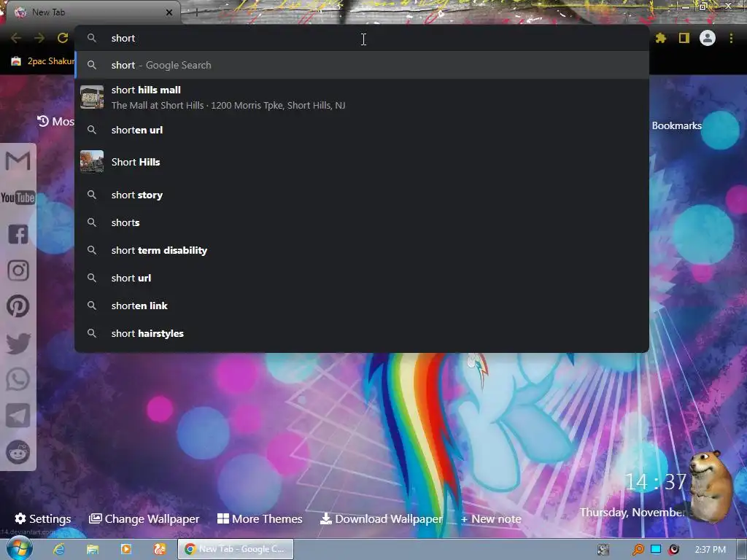Open a new tab with plus button
This screenshot has width=747, height=560.
tap(196, 12)
